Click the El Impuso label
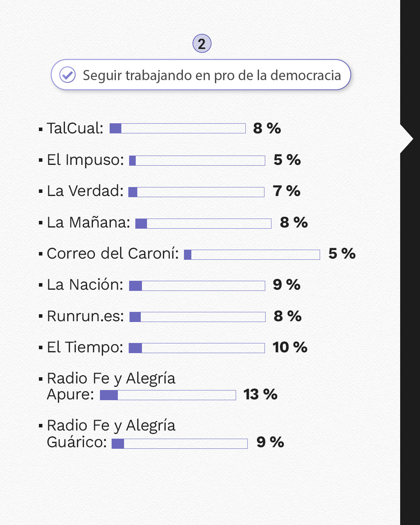Screen dimensions: 420x525 (x=85, y=160)
